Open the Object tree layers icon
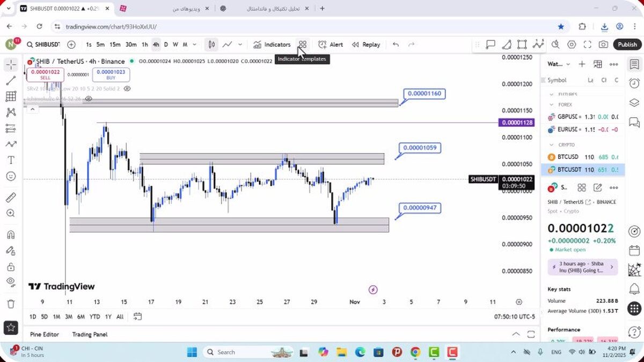The image size is (644, 362). tap(634, 102)
